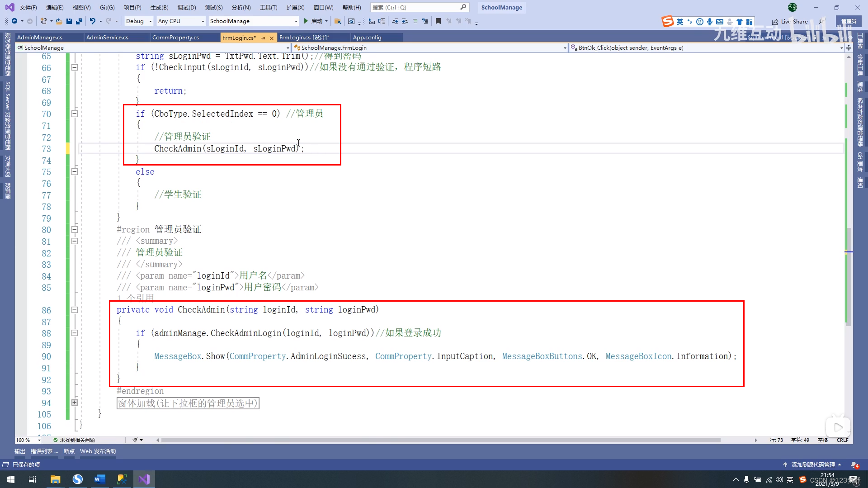Click the 管理员 button at top right
This screenshot has width=868, height=488.
849,21
